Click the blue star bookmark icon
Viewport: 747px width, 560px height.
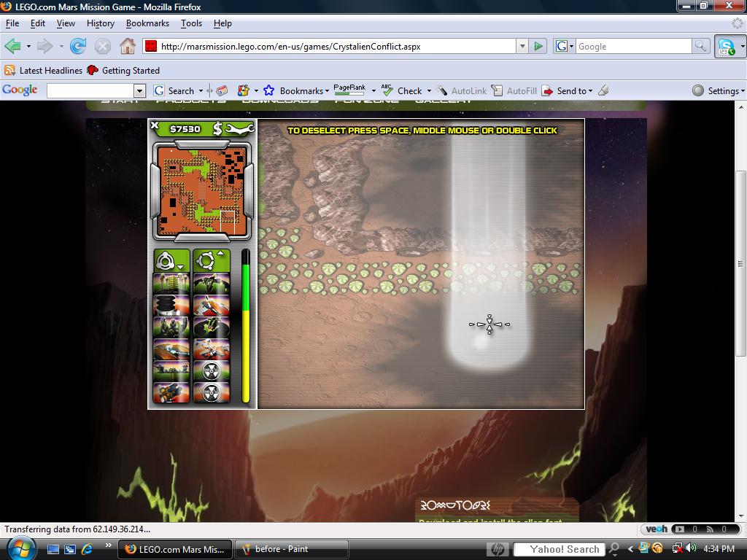268,90
